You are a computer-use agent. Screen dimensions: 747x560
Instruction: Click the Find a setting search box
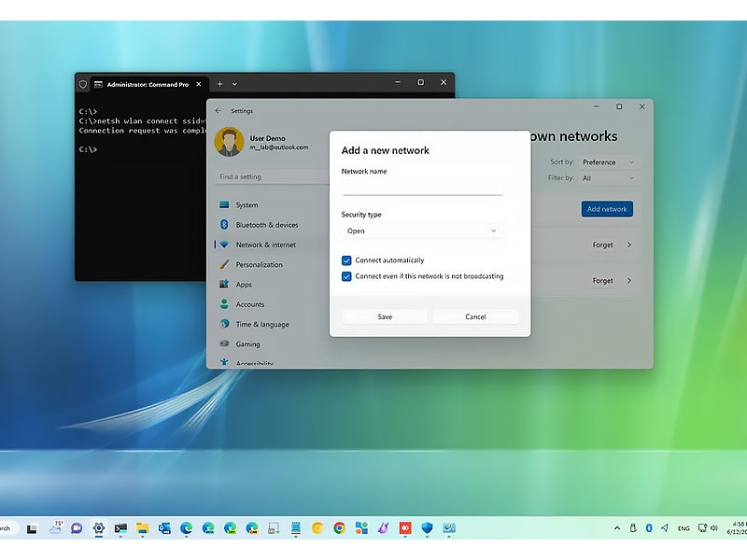[272, 176]
